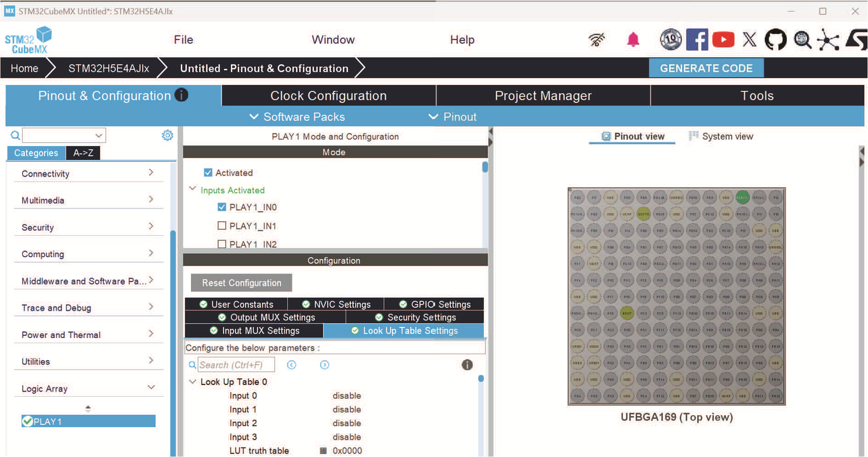This screenshot has height=457, width=868.
Task: Click the Pinout & Configuration info icon
Action: pos(182,95)
